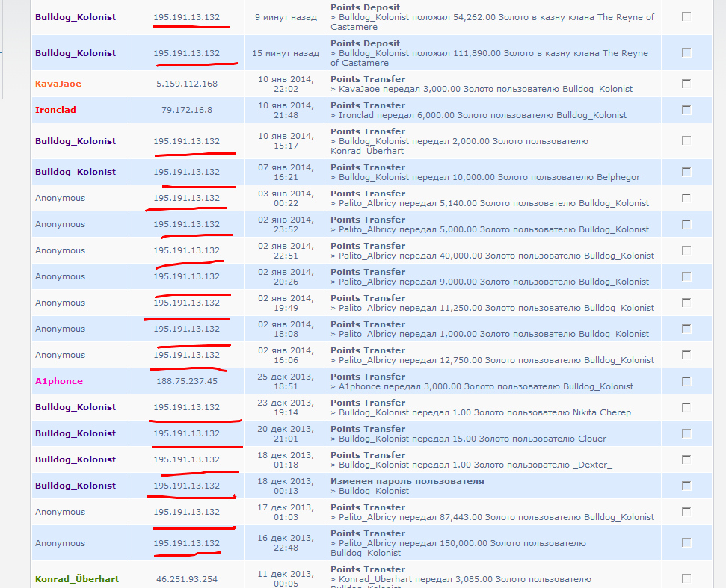Select IP address 188.75.237.45
726x588 pixels.
(x=186, y=381)
